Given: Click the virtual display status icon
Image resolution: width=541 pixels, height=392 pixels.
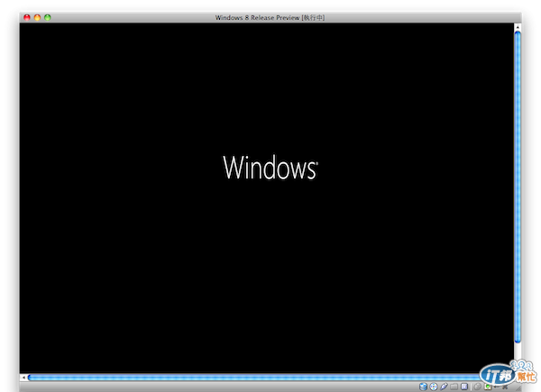Looking at the screenshot, I should point(464,387).
